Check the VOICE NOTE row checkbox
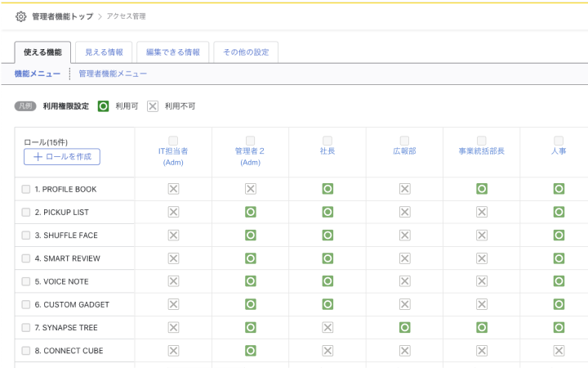The image size is (588, 368). pos(26,281)
